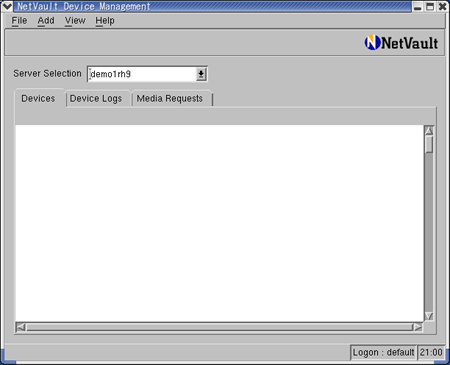Click the demo1rh9 server input field
The height and width of the screenshot is (365, 450).
tap(142, 74)
